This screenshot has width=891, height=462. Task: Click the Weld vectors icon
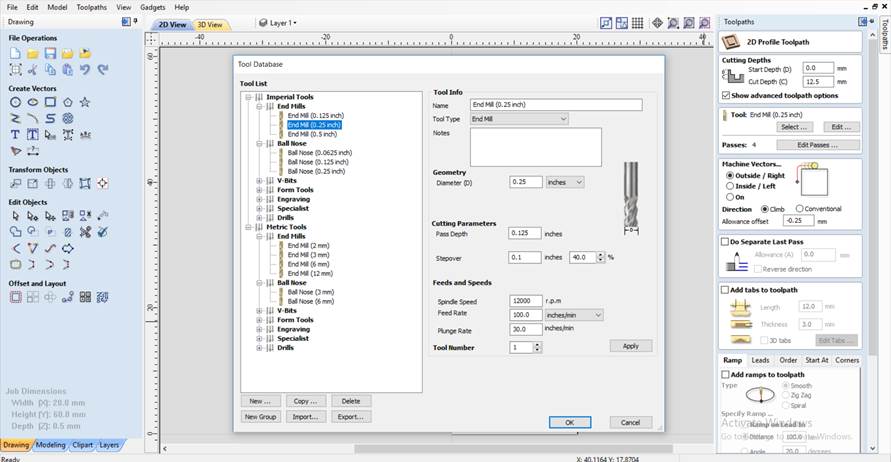coord(15,232)
